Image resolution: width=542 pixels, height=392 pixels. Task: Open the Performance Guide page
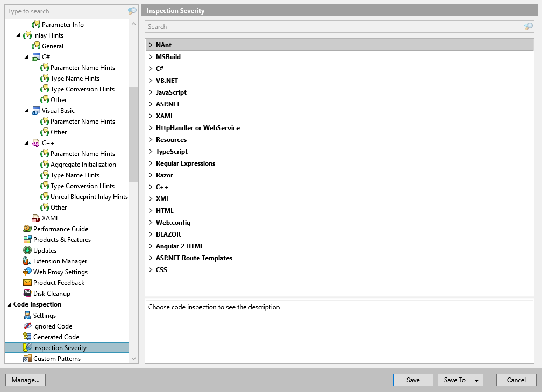(x=60, y=229)
